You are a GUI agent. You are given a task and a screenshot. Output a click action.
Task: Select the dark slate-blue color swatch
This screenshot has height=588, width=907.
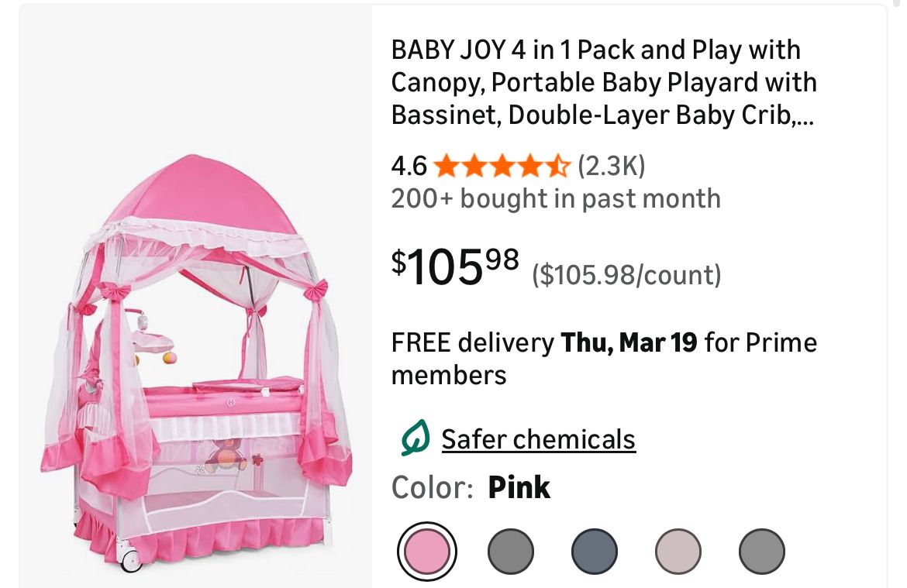point(594,552)
